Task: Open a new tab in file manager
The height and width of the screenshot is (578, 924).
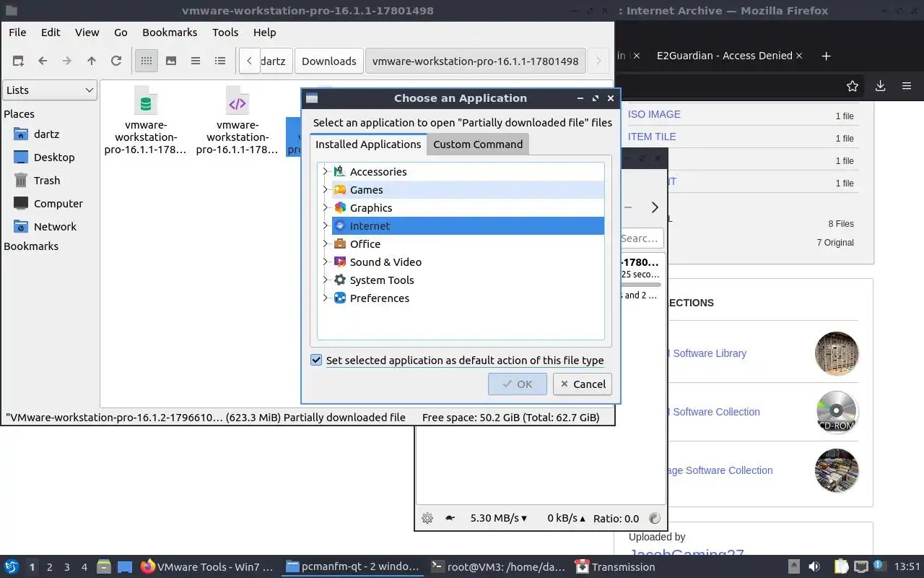Action: 18,61
